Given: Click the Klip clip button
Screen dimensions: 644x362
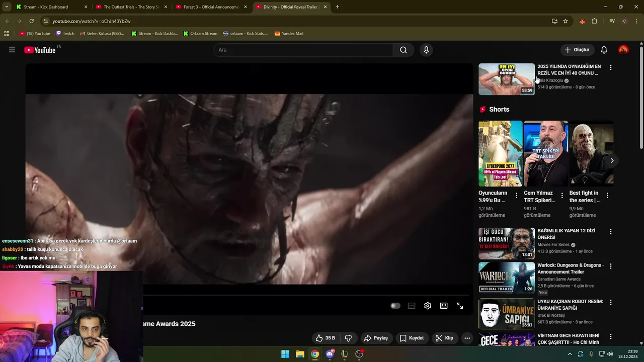Looking at the screenshot, I should click(444, 338).
